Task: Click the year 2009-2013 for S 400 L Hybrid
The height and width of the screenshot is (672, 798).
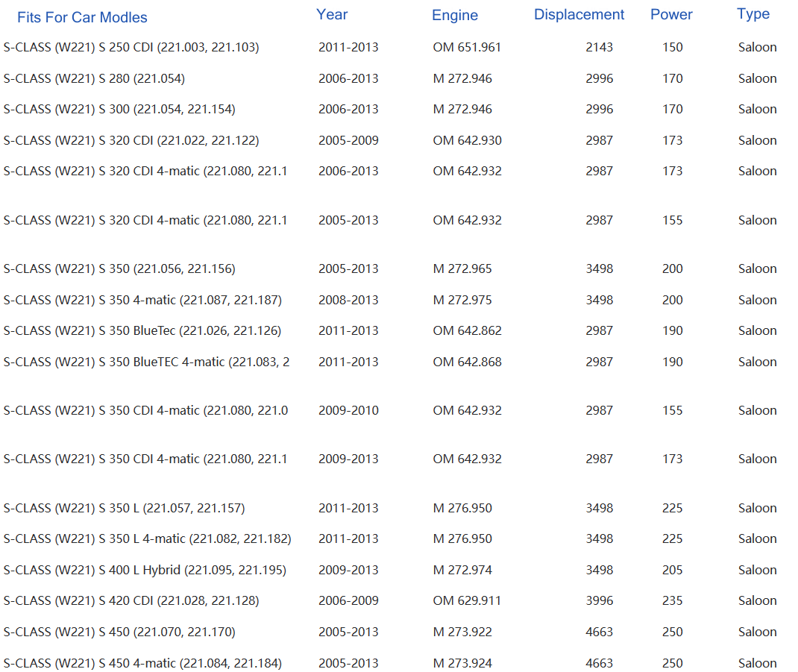Action: 348,570
